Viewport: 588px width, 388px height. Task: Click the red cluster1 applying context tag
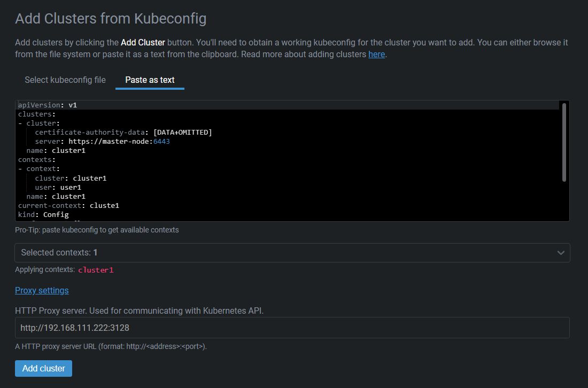pos(96,270)
